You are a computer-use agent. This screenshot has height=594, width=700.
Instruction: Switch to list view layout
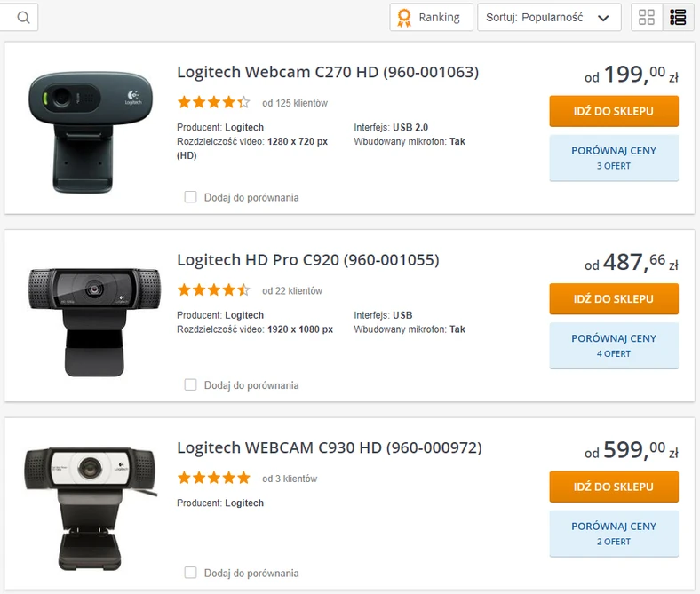(x=679, y=17)
